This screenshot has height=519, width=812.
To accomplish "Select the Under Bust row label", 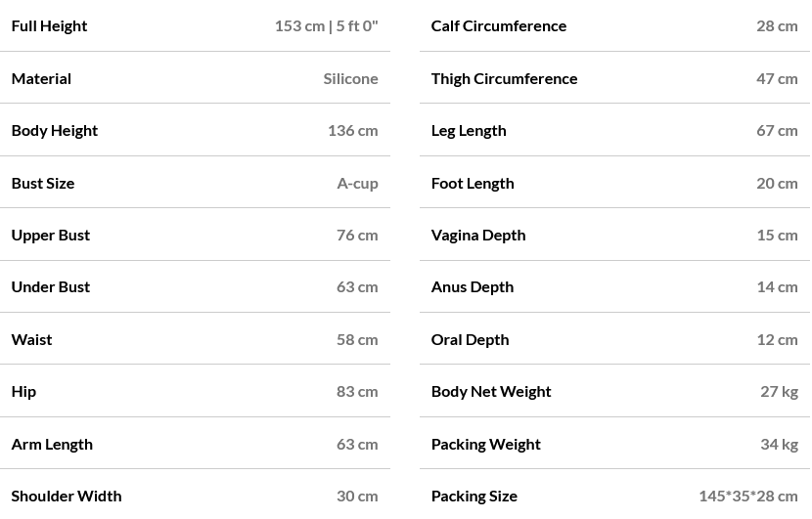I will 51,286.
